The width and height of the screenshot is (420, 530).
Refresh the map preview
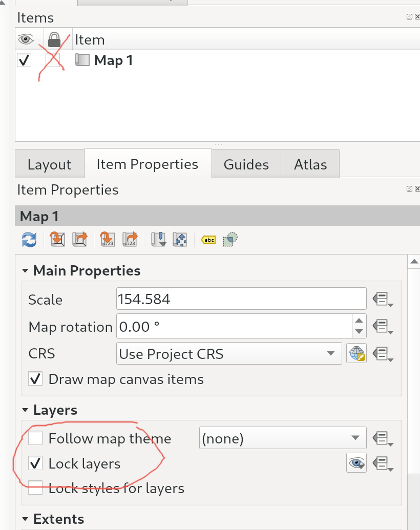(30, 239)
